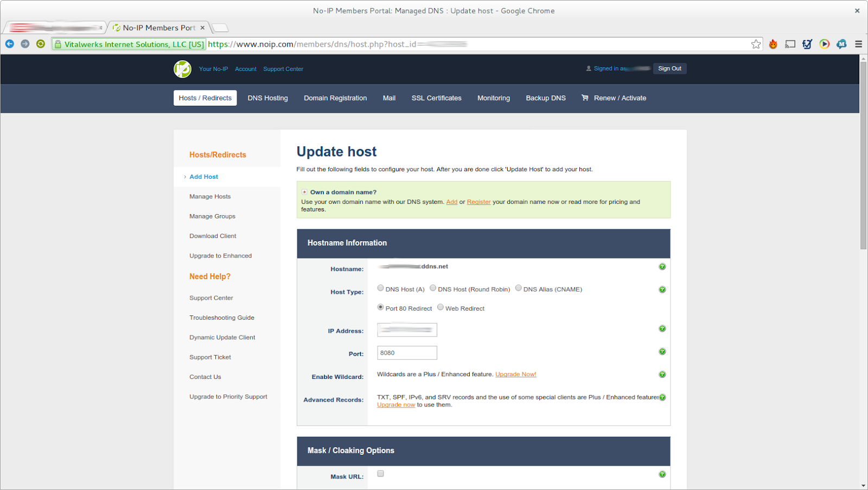Expand the 'Own a domain name?' notice icon

click(x=304, y=192)
